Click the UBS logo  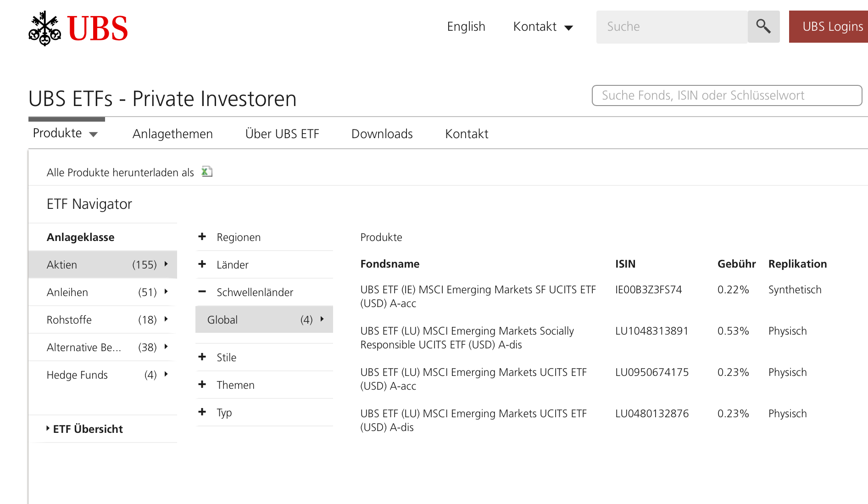pyautogui.click(x=78, y=28)
